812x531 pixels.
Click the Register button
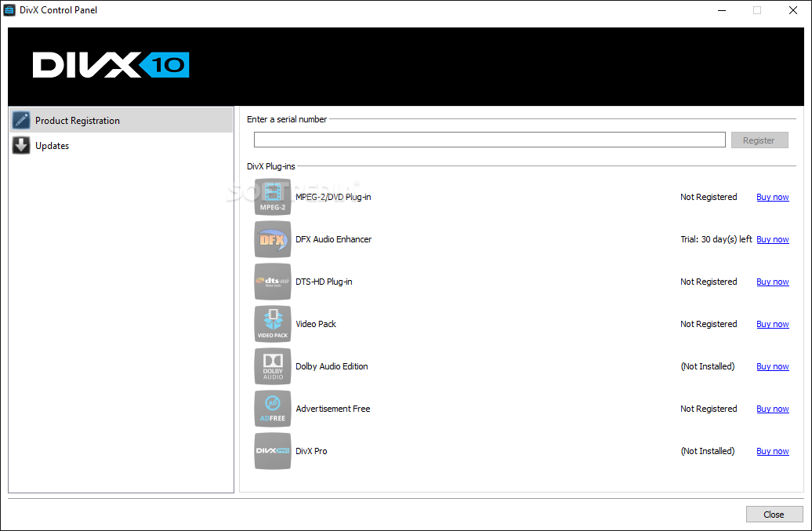[759, 140]
